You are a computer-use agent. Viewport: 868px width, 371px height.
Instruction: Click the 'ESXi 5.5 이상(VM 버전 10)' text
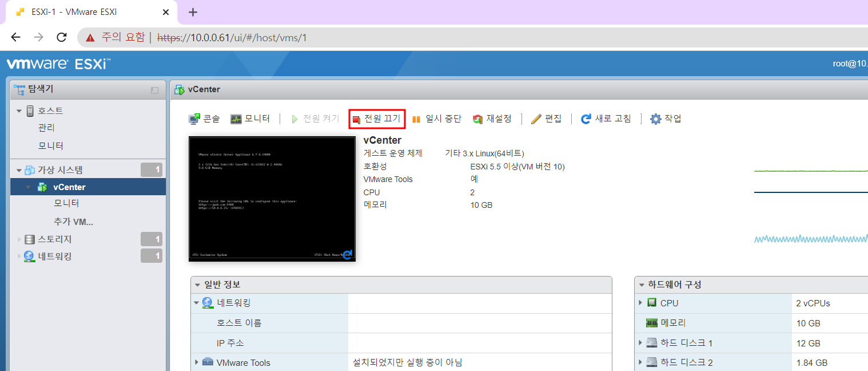point(517,167)
